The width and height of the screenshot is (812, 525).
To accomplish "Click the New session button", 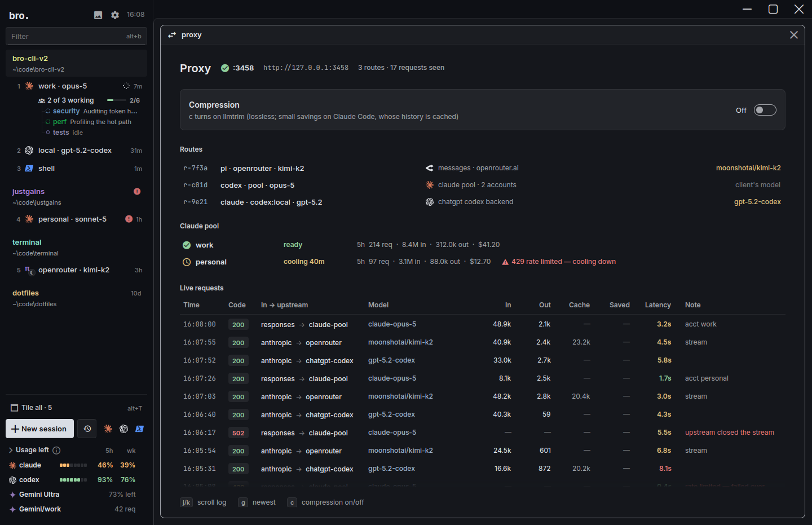I will [39, 429].
